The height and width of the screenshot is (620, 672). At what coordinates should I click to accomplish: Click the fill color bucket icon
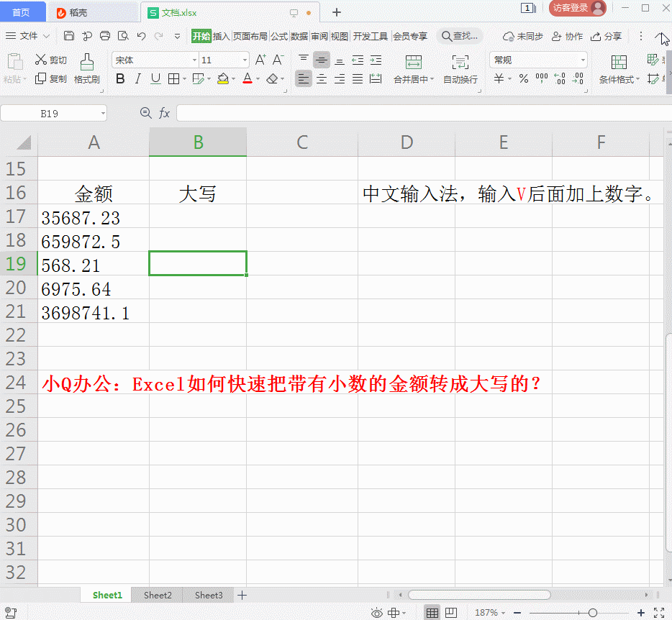[223, 79]
